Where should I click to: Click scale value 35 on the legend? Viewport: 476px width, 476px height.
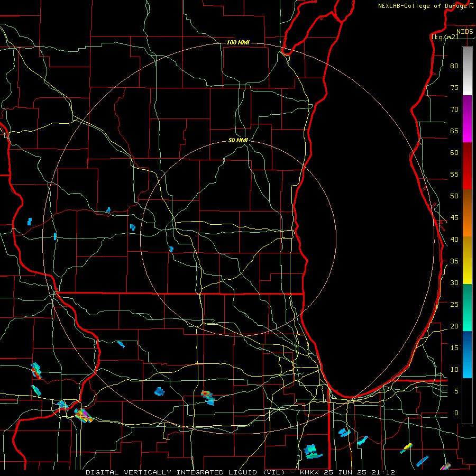coord(454,261)
